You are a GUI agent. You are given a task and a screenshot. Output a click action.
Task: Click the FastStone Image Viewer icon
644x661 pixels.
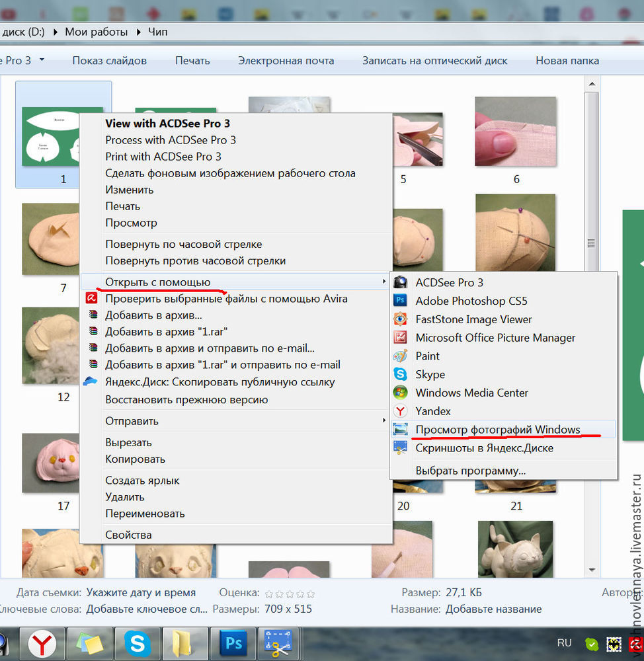coord(400,319)
